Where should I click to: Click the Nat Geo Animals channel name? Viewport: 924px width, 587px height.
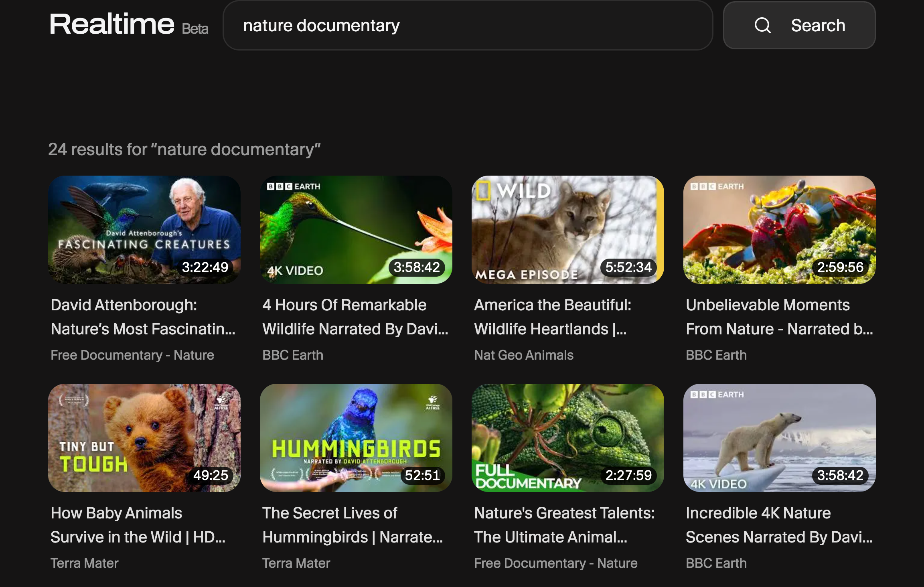click(x=524, y=355)
